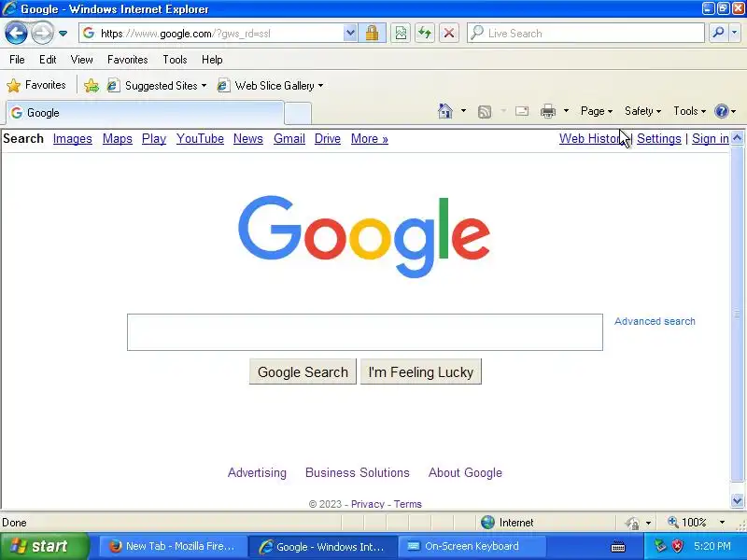747x560 pixels.
Task: Open the Home button dropdown arrow
Action: coord(463,111)
